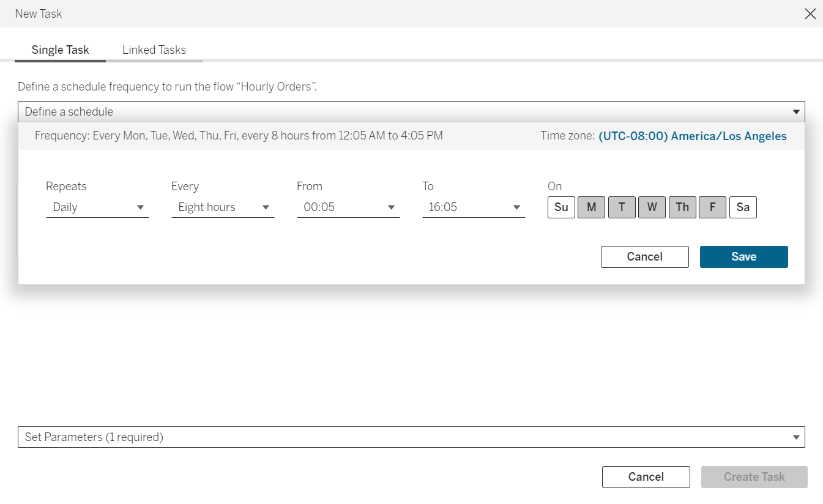Switch to the Linked Tasks tab
Screen dimensions: 823x504
click(154, 50)
